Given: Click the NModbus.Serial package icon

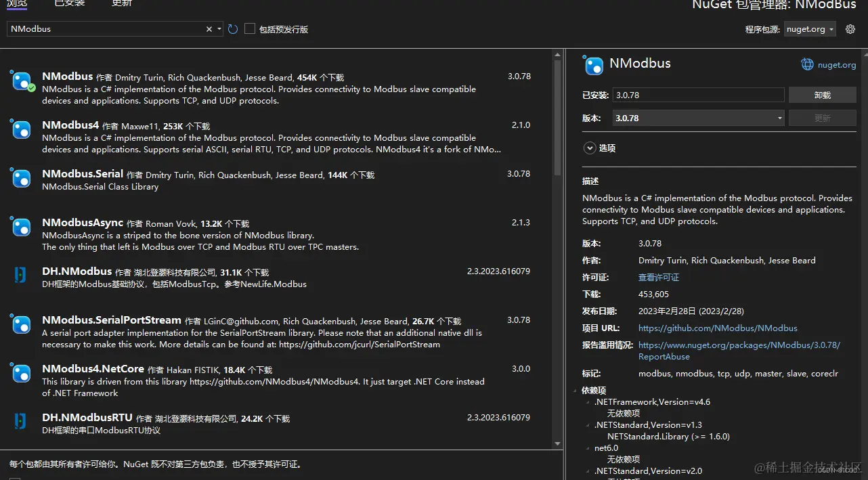Looking at the screenshot, I should pos(22,178).
